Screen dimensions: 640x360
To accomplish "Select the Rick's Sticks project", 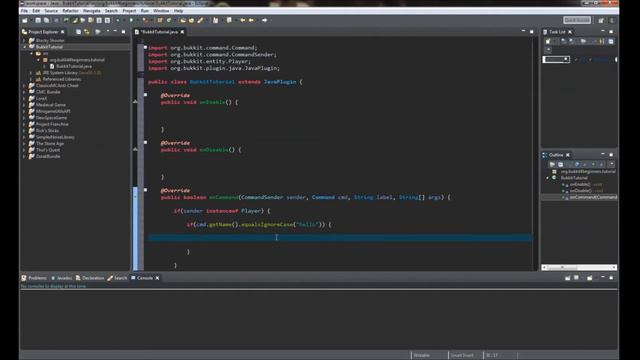I will [x=47, y=131].
